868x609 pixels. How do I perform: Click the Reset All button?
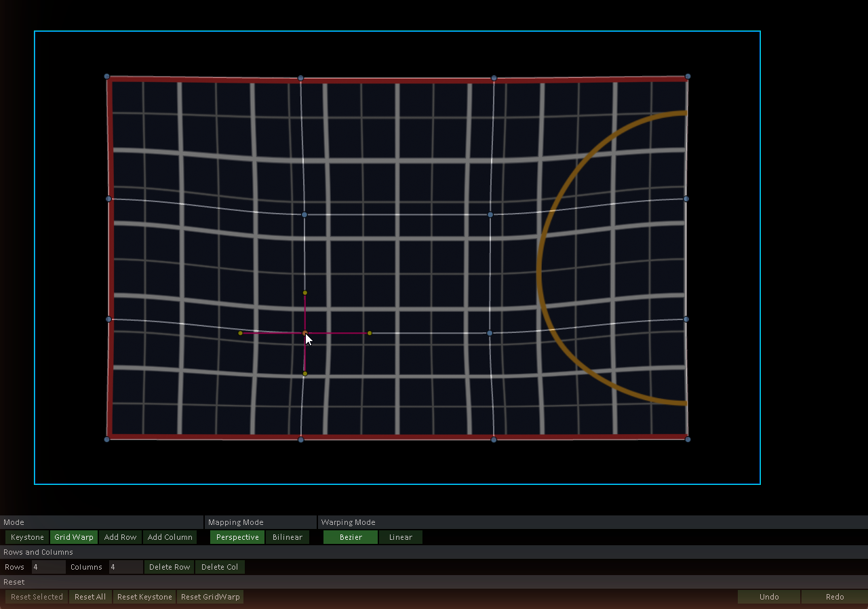pyautogui.click(x=90, y=597)
